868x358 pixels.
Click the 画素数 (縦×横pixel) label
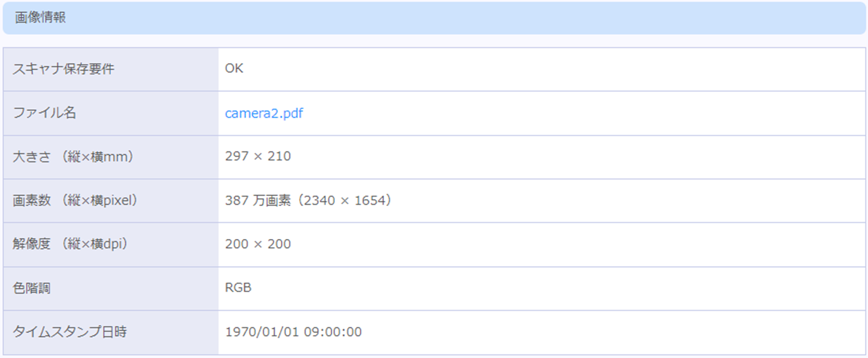coord(75,201)
